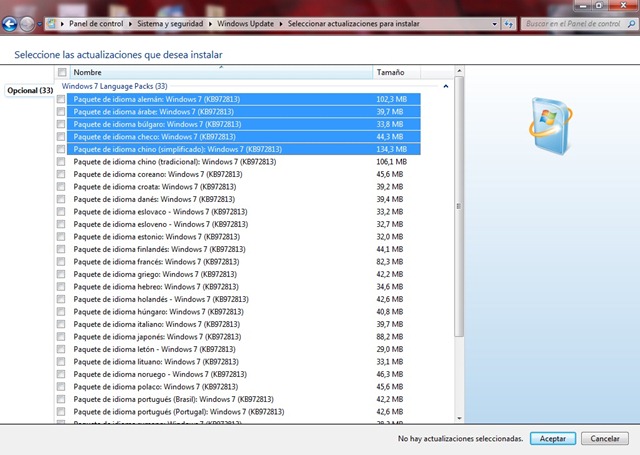Sort by the 'Nombre' column header
Screen dimensions: 640x455
click(221, 72)
